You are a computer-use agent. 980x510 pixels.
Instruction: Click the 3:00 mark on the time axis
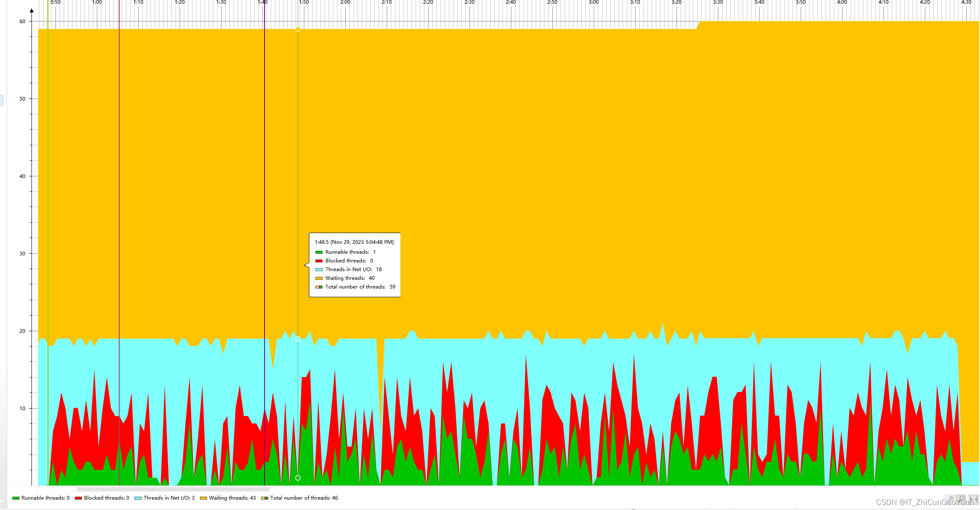[x=594, y=2]
